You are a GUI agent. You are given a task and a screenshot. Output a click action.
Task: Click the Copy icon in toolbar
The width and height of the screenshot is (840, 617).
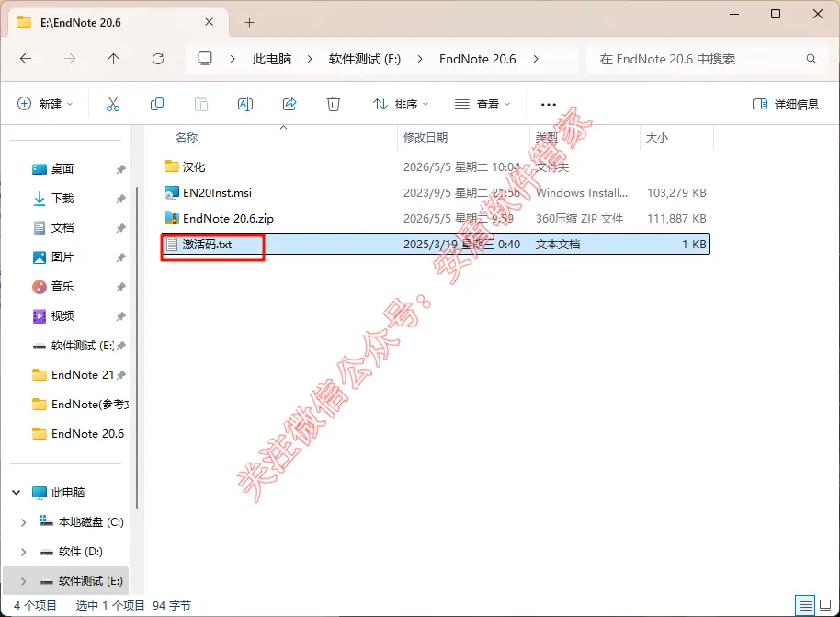click(157, 104)
